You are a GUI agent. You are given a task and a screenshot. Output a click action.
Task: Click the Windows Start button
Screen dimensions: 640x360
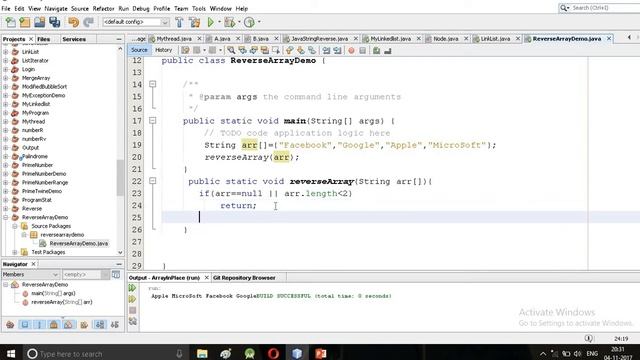tap(11, 353)
